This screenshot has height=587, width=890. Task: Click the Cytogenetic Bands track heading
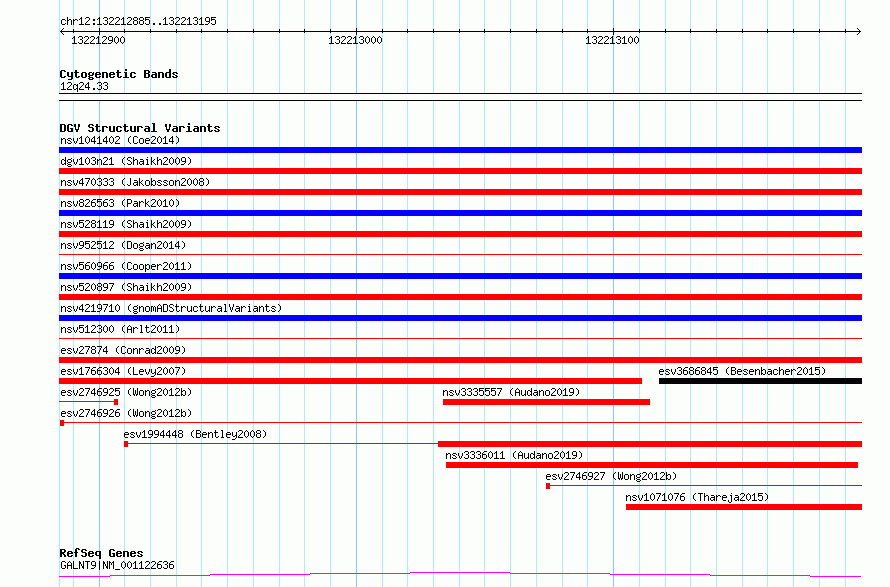[x=119, y=74]
